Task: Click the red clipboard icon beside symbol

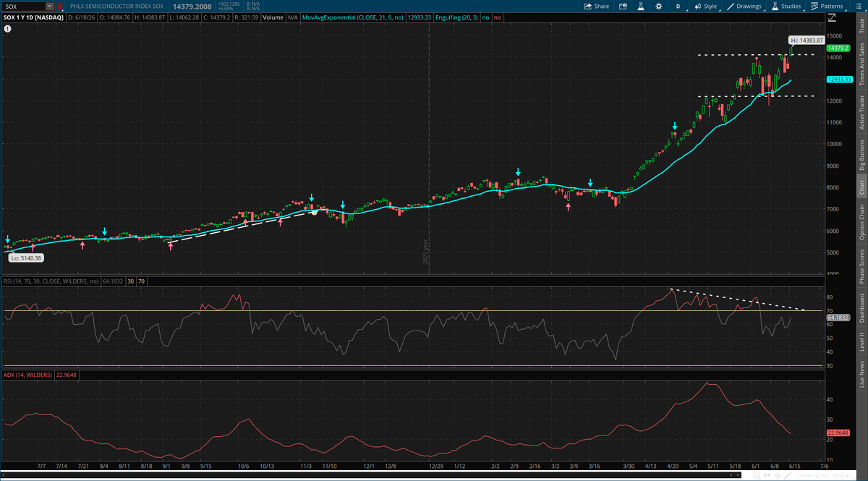Action: tap(60, 6)
